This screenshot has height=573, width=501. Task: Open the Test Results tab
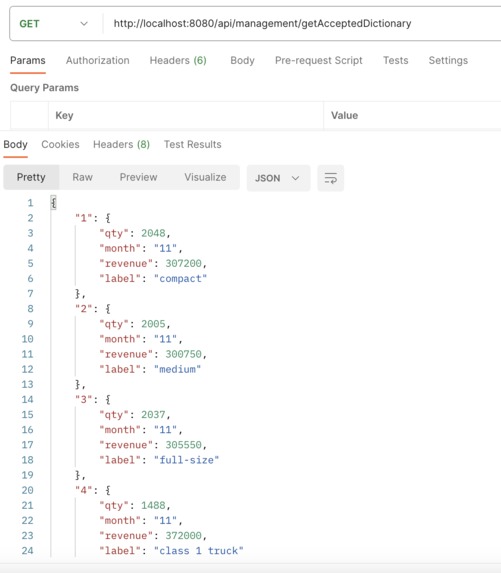coord(193,144)
